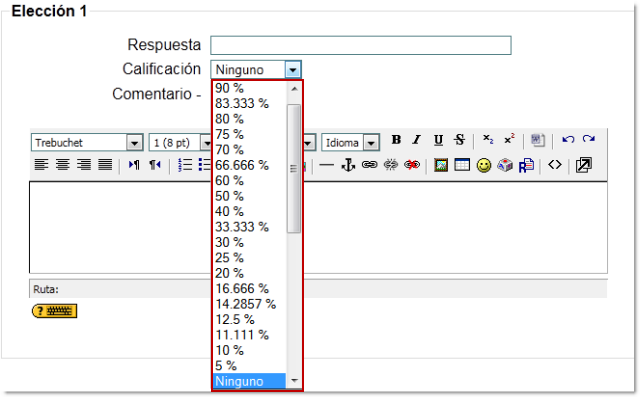Select 5 % grade option
This screenshot has height=397, width=640.
pos(249,366)
